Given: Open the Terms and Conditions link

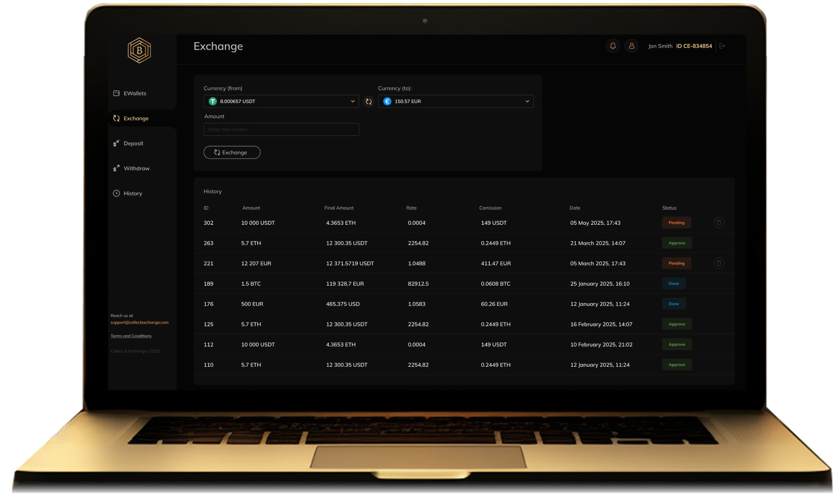Looking at the screenshot, I should (131, 336).
